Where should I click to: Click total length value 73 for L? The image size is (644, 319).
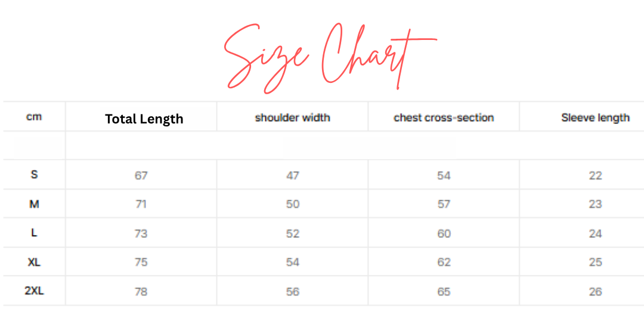[141, 234]
